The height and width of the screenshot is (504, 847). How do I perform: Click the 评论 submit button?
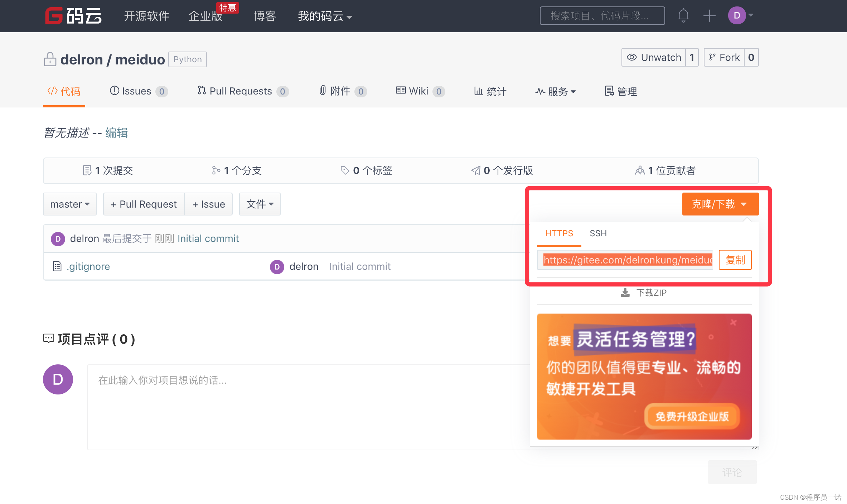pyautogui.click(x=732, y=472)
